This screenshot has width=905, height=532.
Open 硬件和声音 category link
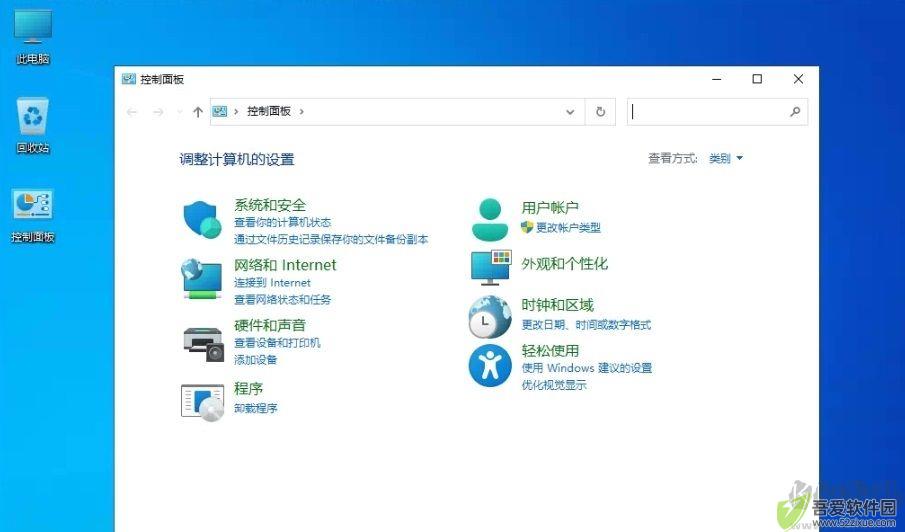270,325
